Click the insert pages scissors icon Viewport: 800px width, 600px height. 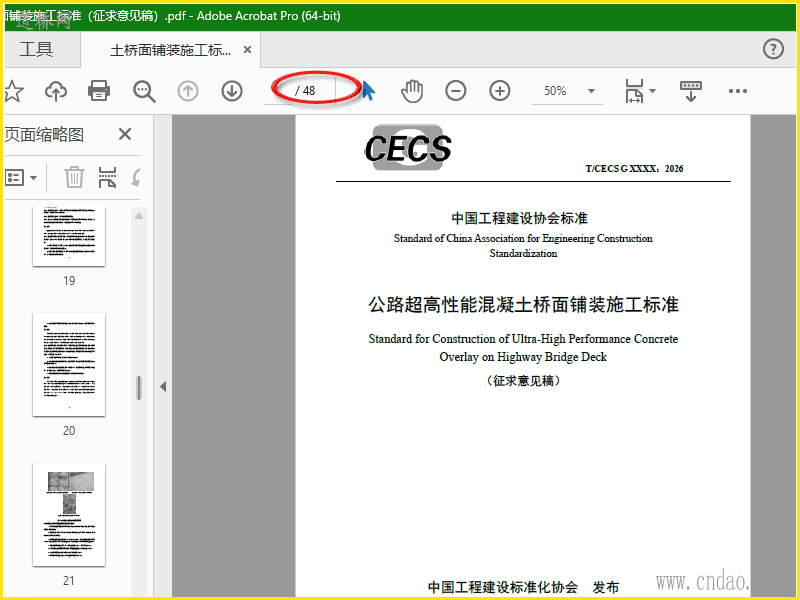pos(107,177)
